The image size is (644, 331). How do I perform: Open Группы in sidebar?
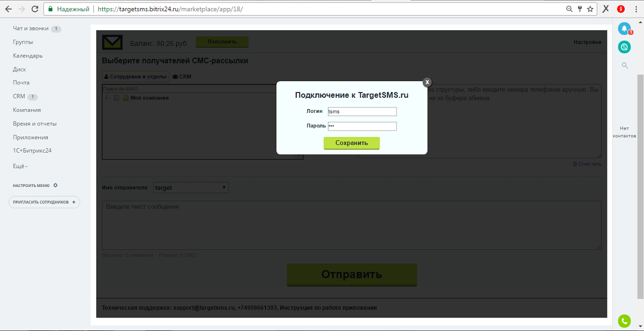tap(23, 42)
